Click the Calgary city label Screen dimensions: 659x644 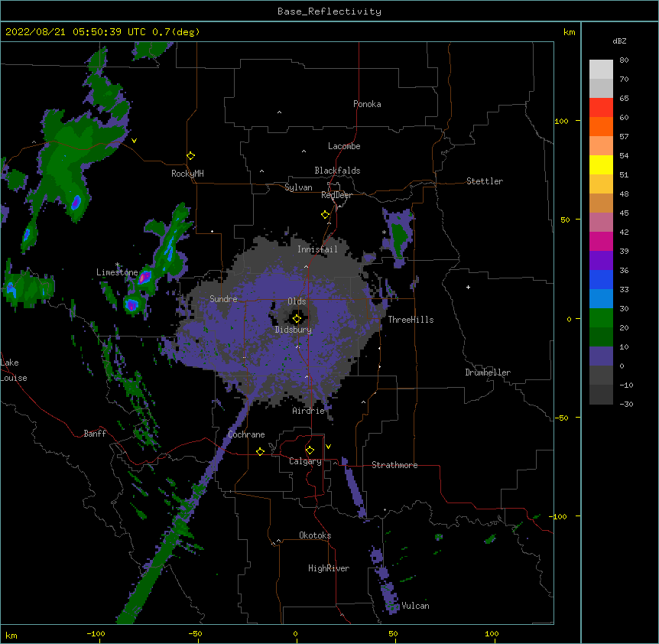coord(305,461)
